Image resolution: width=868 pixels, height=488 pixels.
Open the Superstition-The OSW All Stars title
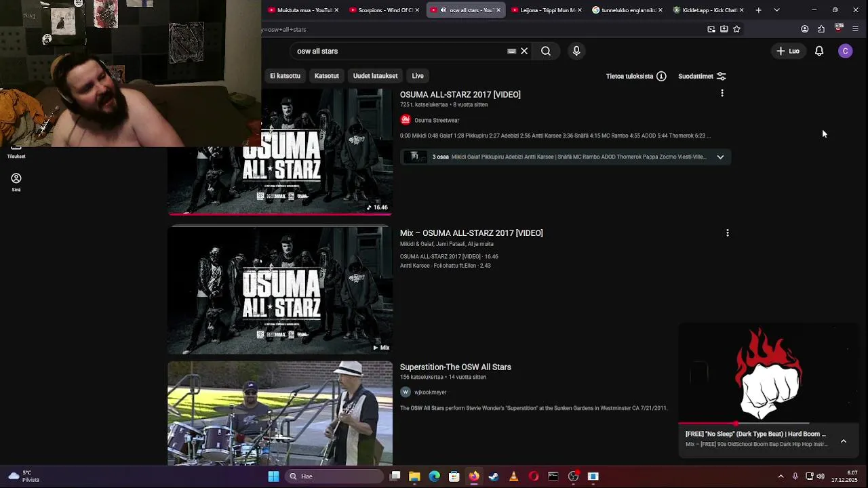(x=456, y=367)
